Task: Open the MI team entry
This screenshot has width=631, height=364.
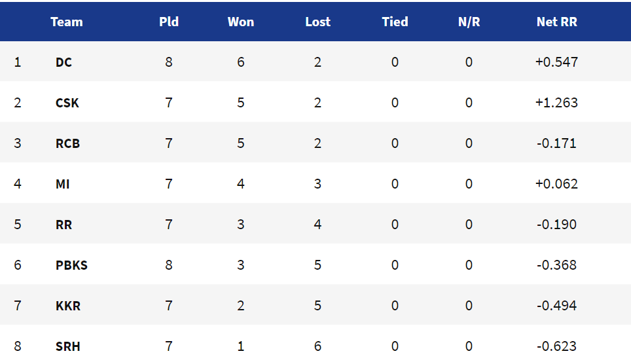Action: point(62,185)
